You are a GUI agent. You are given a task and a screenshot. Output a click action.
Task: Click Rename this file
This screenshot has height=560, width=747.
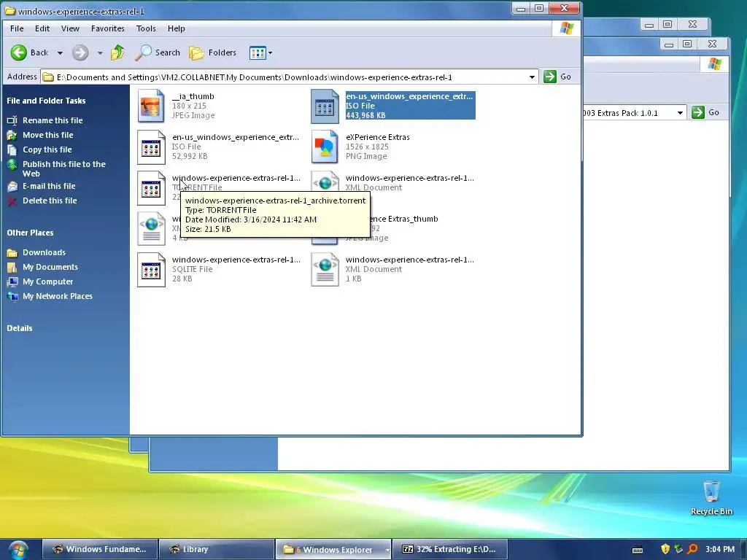[53, 120]
